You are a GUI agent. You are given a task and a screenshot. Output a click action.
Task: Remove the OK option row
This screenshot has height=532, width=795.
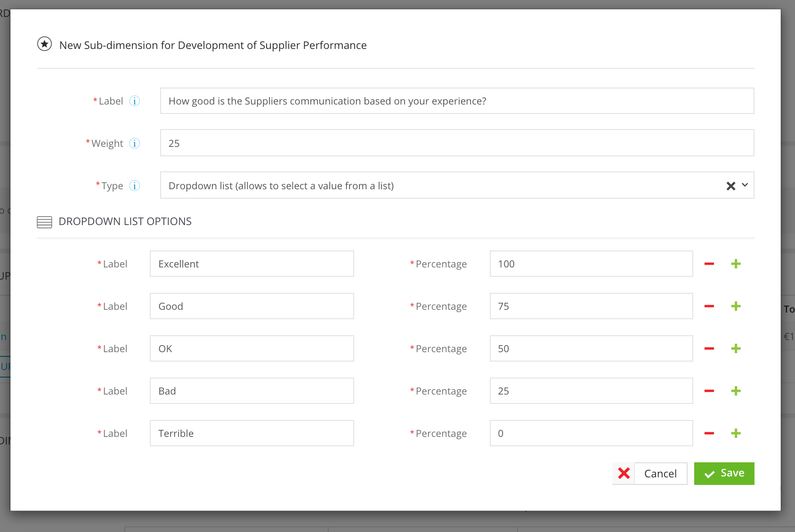(x=709, y=349)
